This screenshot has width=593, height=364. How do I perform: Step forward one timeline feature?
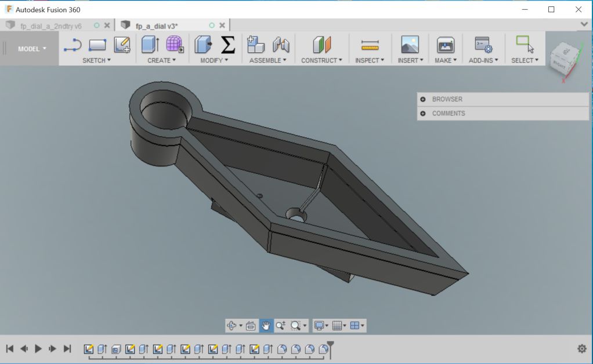pyautogui.click(x=53, y=348)
